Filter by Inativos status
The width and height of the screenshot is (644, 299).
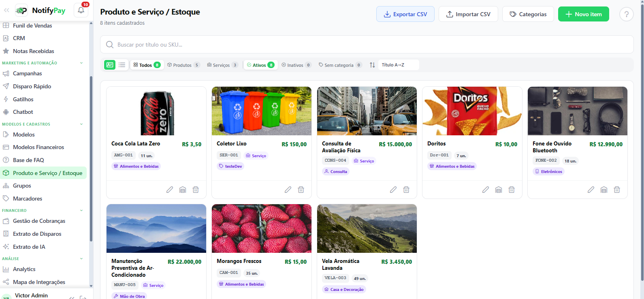click(x=296, y=65)
